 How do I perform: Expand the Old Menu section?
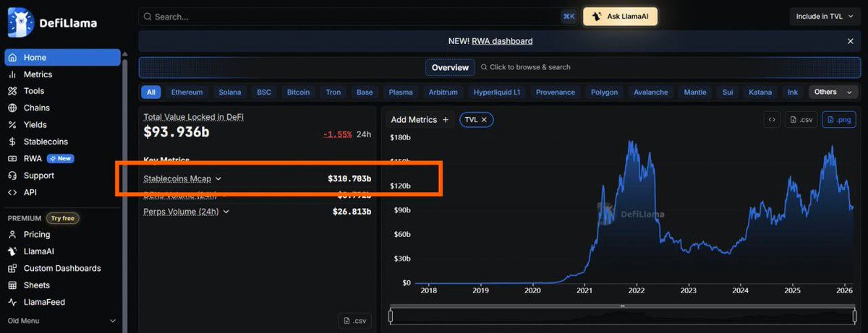click(61, 321)
